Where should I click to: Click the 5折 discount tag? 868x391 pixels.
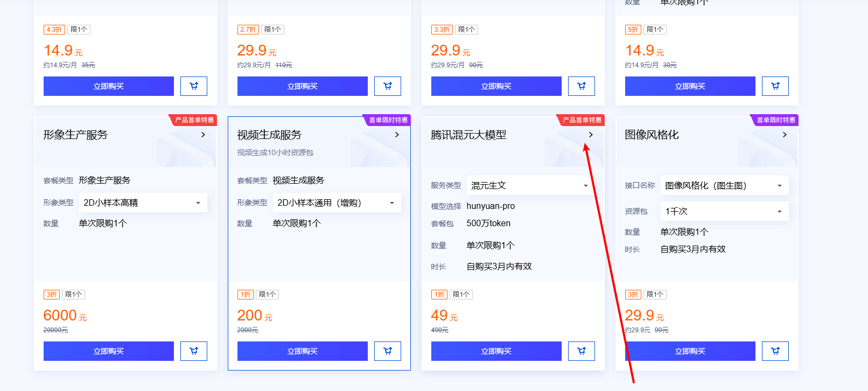(633, 30)
